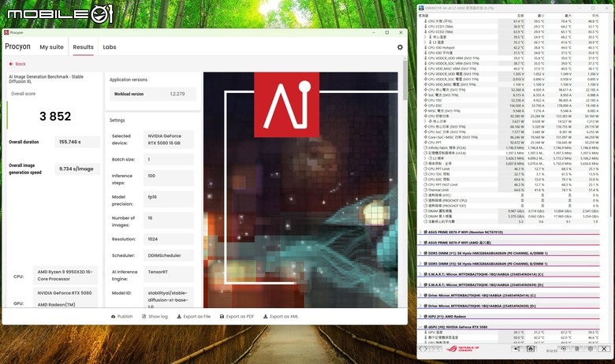Click the ROG Republic of Gamers logo
The image size is (615, 364).
(463, 348)
